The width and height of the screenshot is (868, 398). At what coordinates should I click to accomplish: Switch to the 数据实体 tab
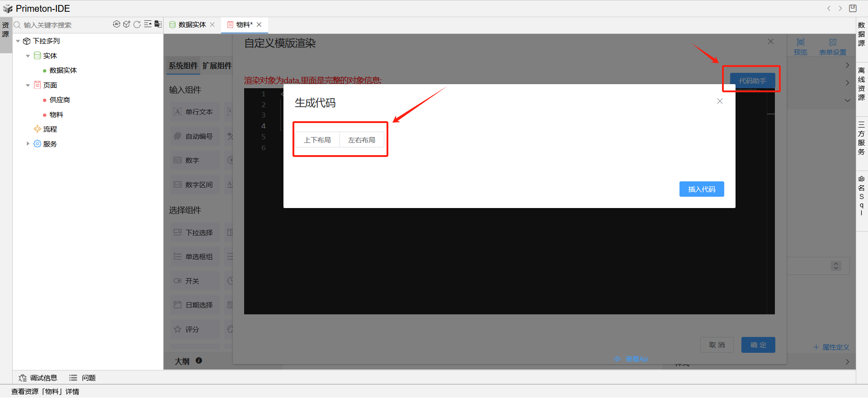(x=192, y=25)
